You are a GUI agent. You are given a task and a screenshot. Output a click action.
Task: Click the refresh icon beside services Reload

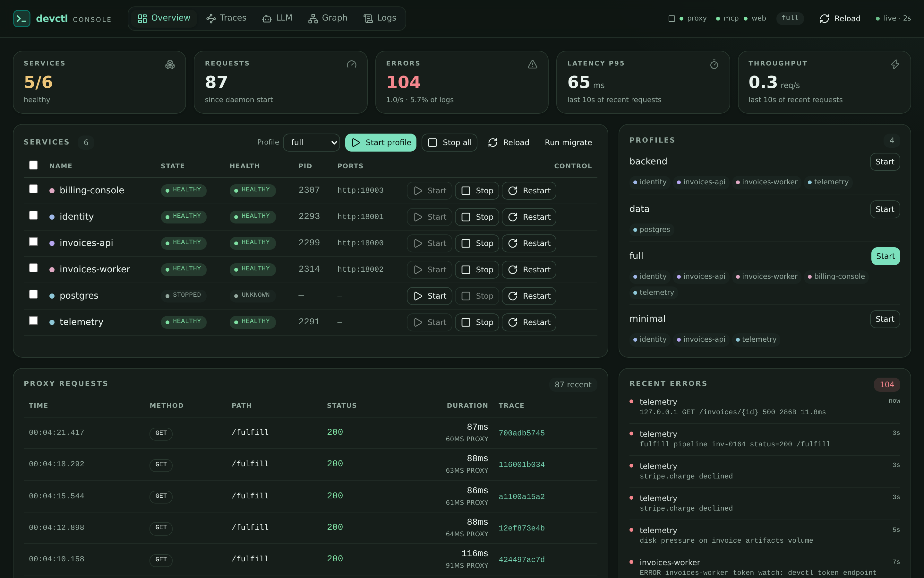click(492, 143)
